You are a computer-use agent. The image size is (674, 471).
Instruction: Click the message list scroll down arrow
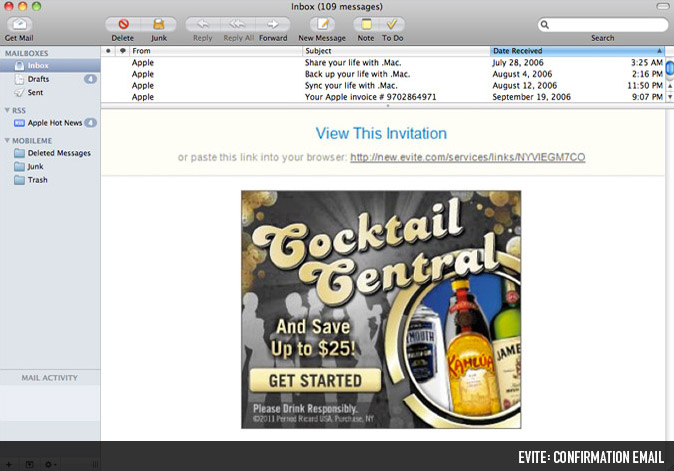pyautogui.click(x=669, y=97)
